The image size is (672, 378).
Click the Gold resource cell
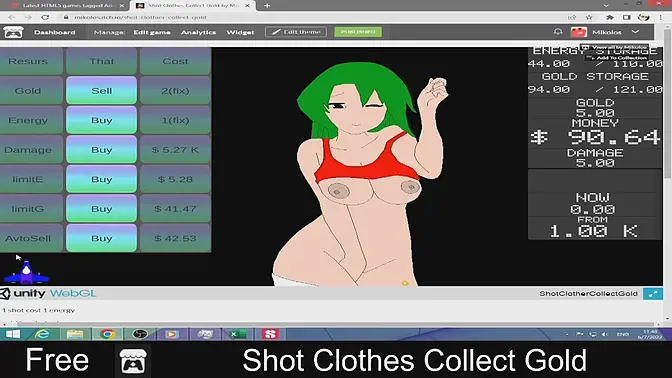click(x=28, y=90)
